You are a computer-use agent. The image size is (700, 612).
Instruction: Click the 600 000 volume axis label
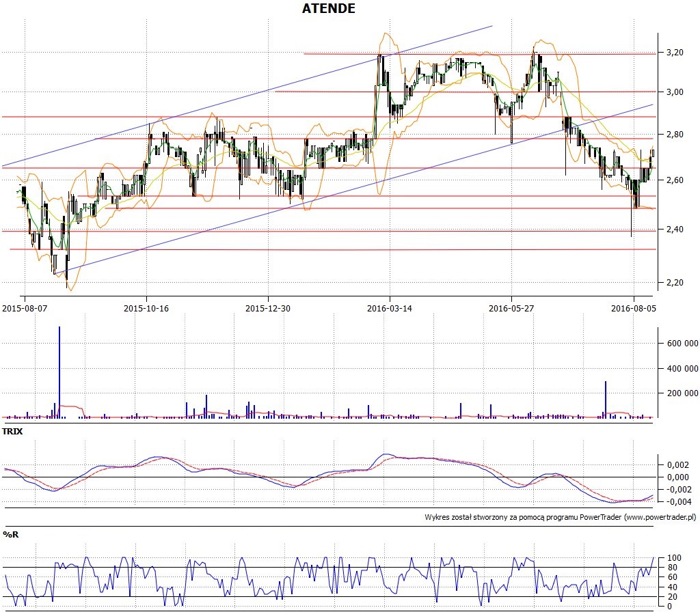point(683,344)
